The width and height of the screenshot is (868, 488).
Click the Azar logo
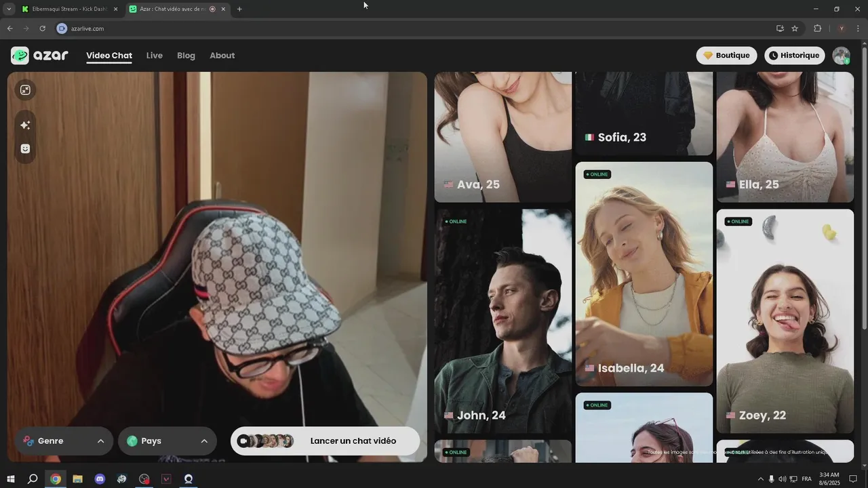pyautogui.click(x=39, y=56)
